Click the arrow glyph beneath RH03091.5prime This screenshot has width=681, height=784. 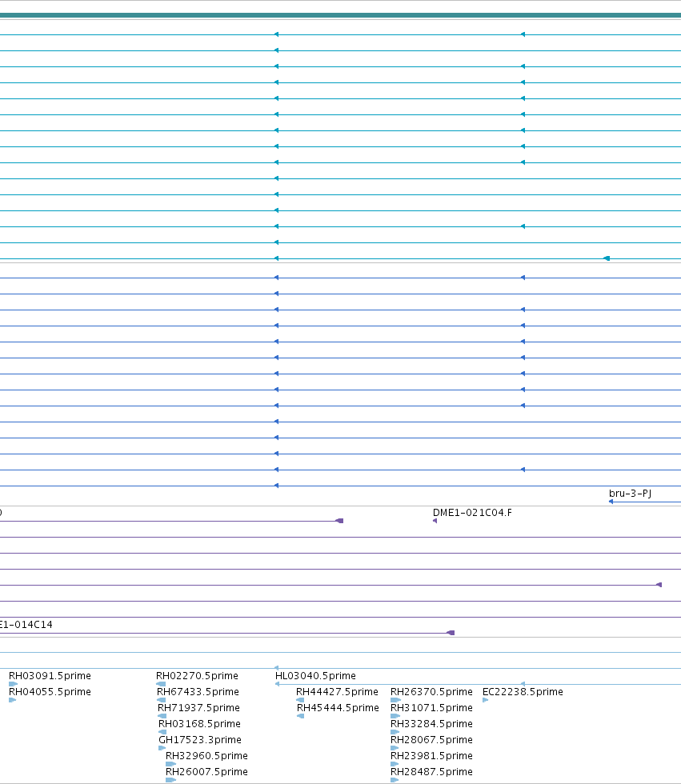(13, 684)
